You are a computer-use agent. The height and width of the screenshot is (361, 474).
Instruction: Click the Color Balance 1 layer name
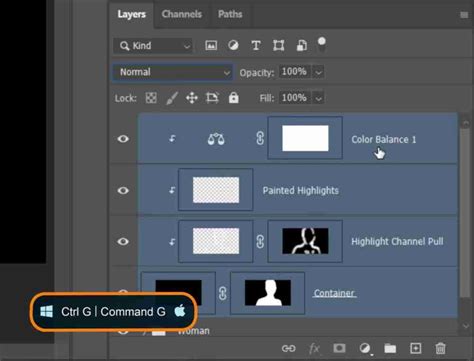pos(384,139)
